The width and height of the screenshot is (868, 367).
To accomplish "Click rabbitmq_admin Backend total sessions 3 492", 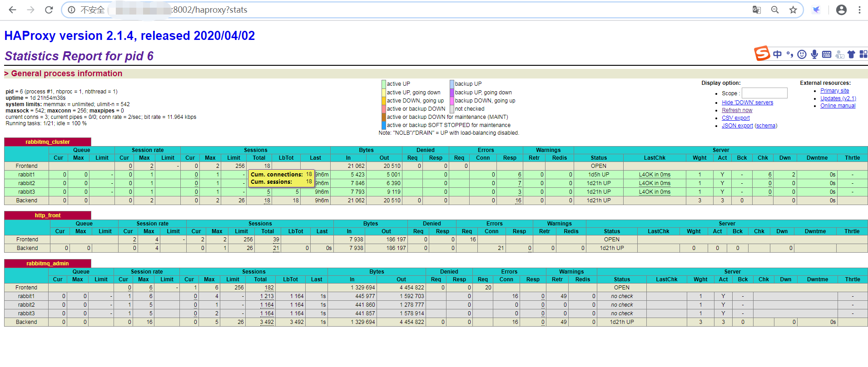I will pyautogui.click(x=267, y=322).
